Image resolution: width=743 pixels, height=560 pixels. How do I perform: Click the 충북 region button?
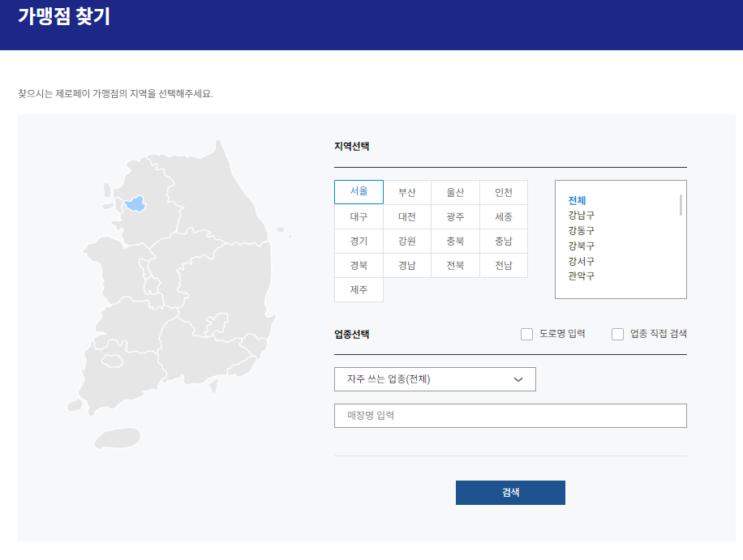pos(455,241)
